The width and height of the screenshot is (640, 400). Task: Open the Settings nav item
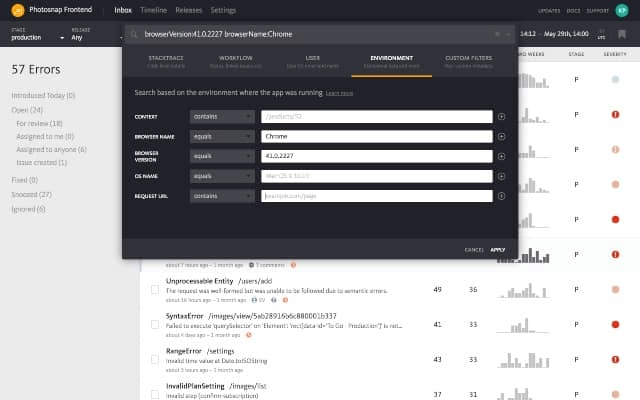[223, 10]
